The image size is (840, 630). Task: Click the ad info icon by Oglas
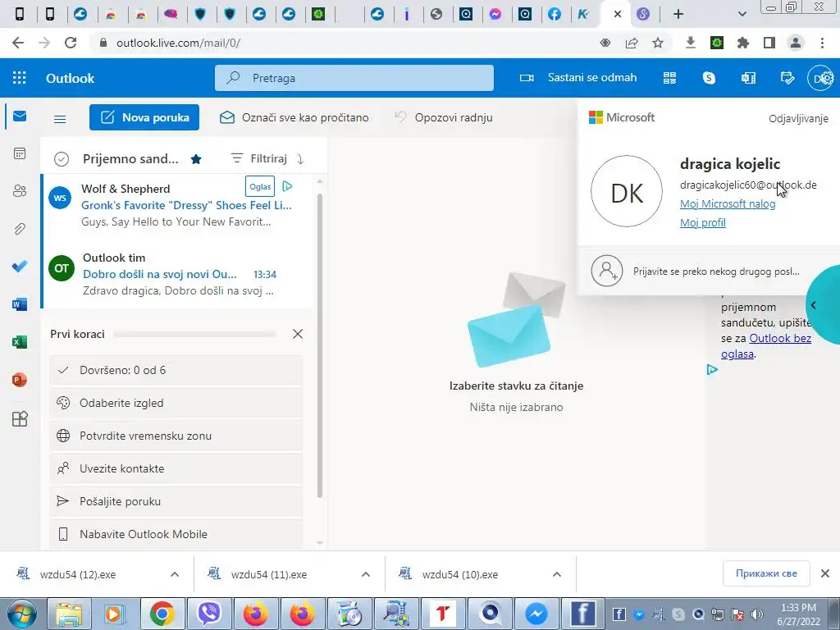287,186
